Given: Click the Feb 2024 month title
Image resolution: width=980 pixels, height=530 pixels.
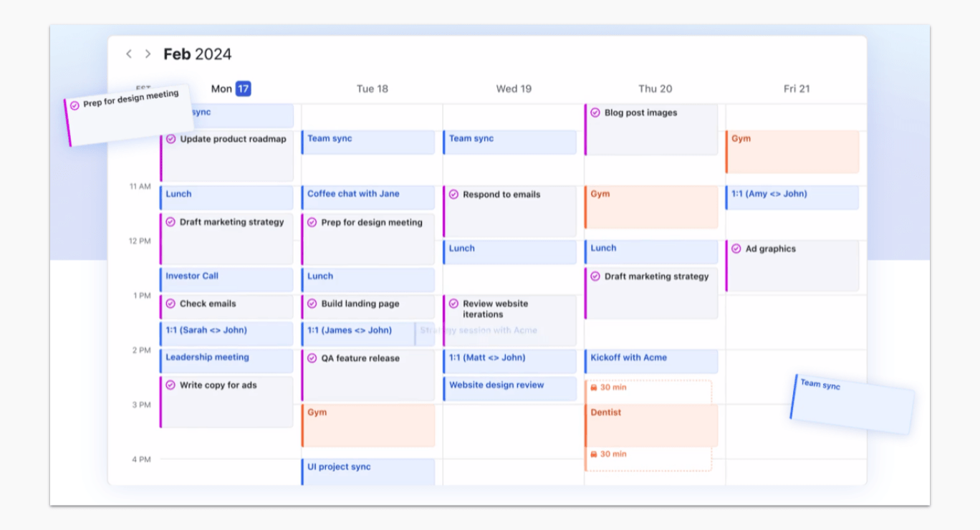Looking at the screenshot, I should click(198, 54).
